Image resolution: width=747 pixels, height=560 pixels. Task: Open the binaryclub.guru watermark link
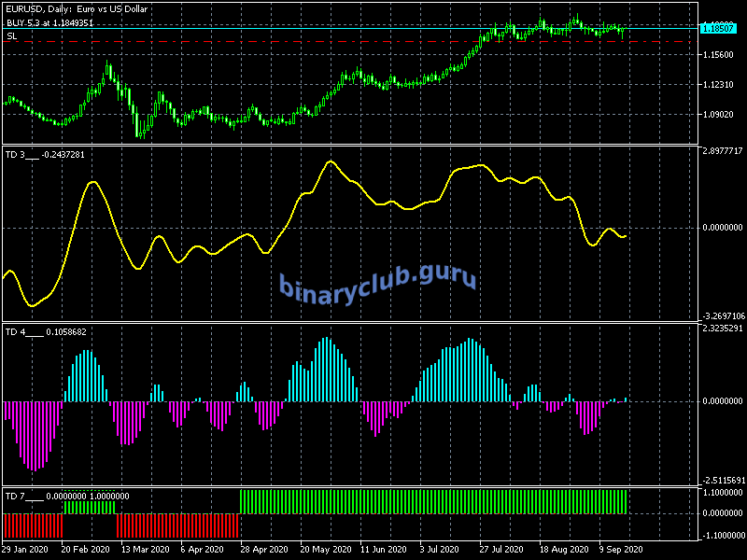(x=377, y=280)
